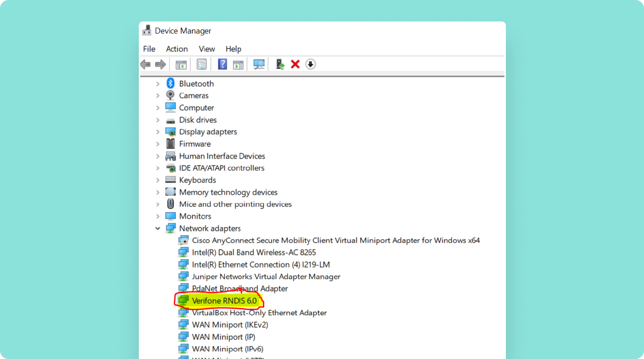The height and width of the screenshot is (359, 644).
Task: Scan for hardware changes via monitor icon
Action: [x=259, y=64]
